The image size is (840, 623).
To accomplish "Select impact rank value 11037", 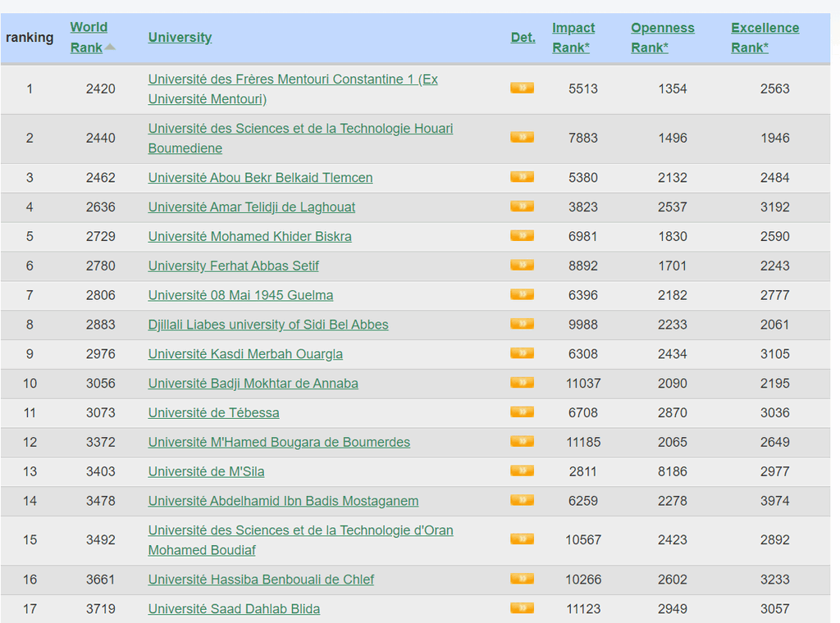I will (583, 384).
